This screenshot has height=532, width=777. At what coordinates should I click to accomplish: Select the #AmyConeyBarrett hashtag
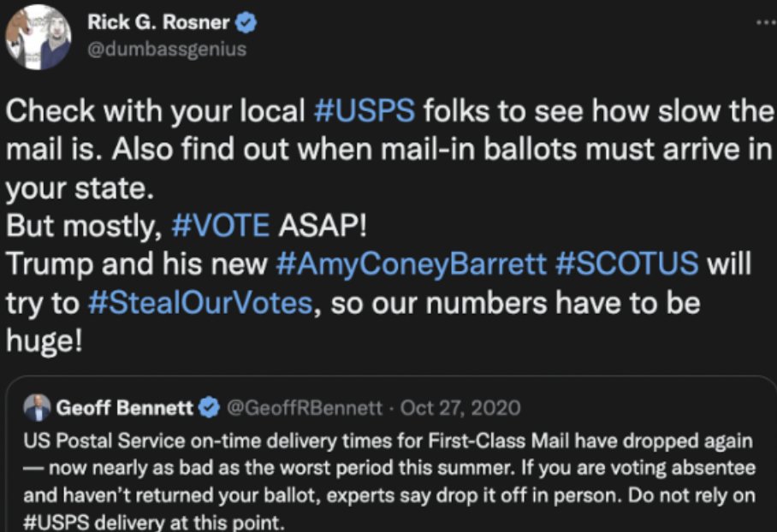point(411,263)
